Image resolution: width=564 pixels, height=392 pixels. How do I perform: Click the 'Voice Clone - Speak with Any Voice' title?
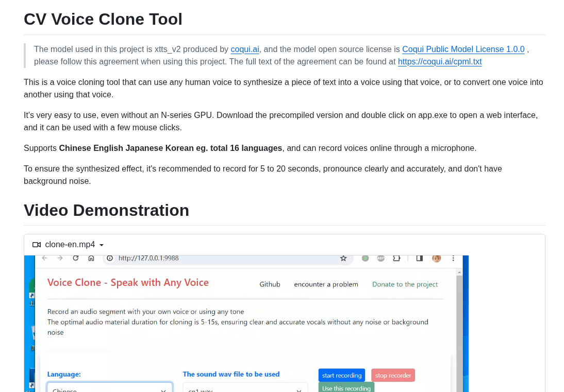tap(128, 282)
